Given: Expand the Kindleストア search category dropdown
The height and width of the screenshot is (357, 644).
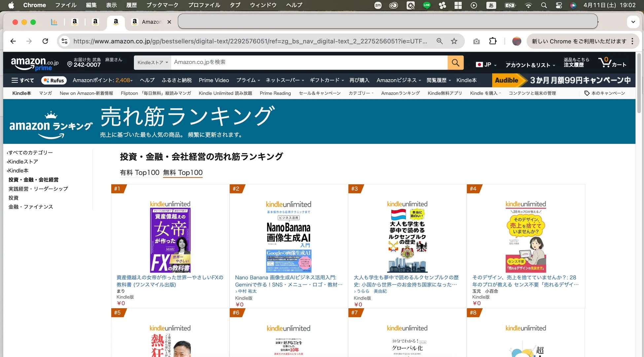Looking at the screenshot, I should (x=153, y=62).
